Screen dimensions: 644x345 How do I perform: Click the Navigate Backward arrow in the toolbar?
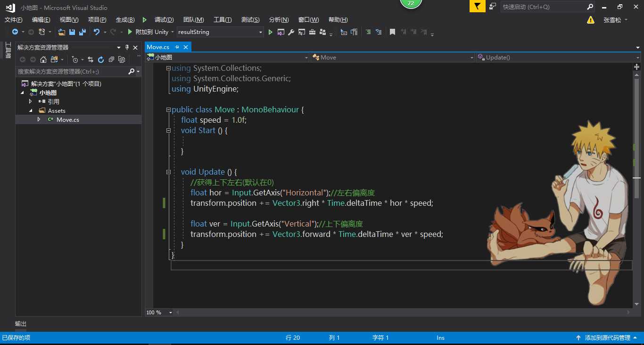[x=15, y=32]
